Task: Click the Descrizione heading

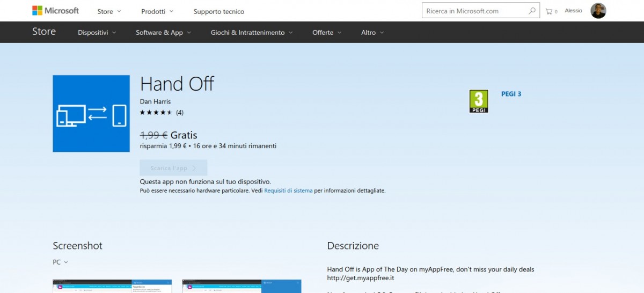Action: tap(353, 246)
